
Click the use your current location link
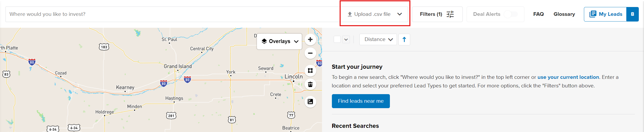click(568, 77)
